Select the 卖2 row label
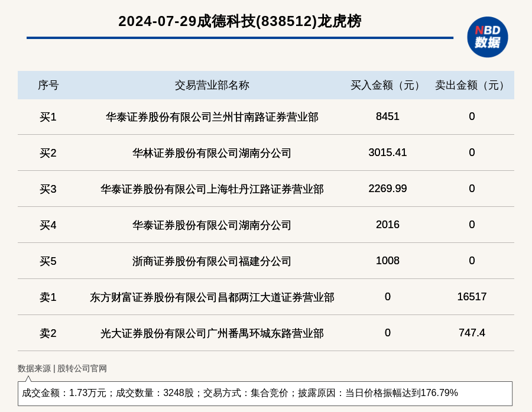The image size is (532, 412). (48, 333)
